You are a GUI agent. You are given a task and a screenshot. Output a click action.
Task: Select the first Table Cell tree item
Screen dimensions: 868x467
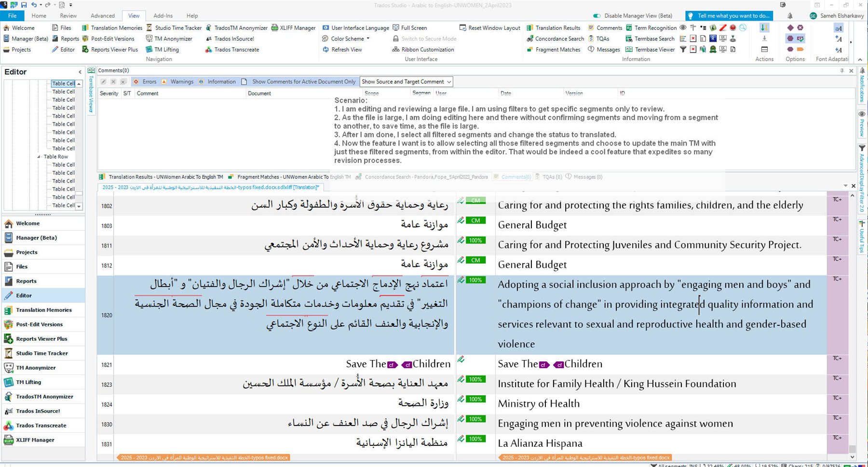click(x=64, y=83)
